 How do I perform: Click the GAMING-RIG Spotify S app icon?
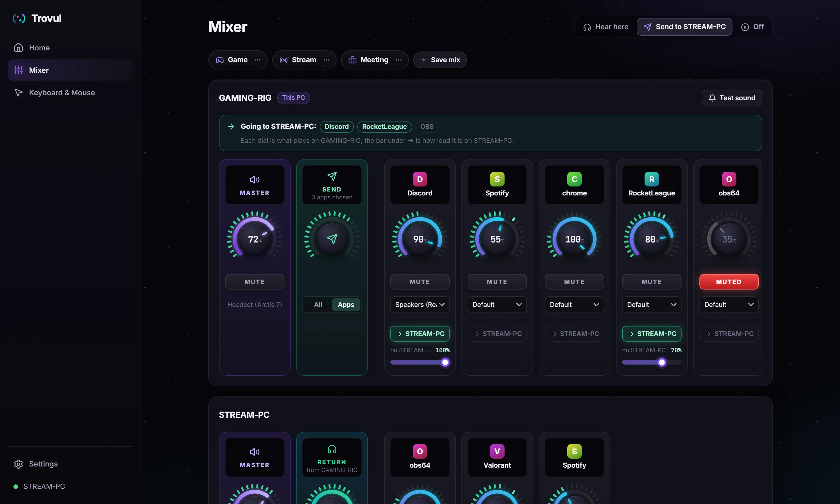(497, 179)
